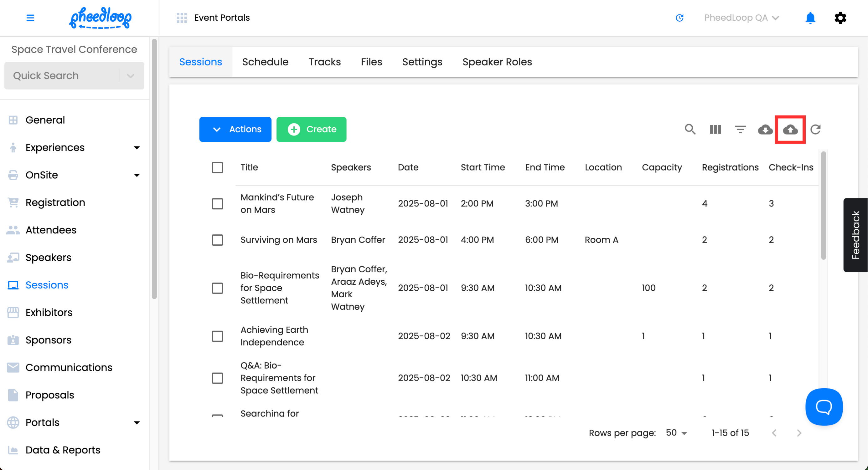The width and height of the screenshot is (868, 470).
Task: Click the cloud download export icon
Action: [765, 129]
